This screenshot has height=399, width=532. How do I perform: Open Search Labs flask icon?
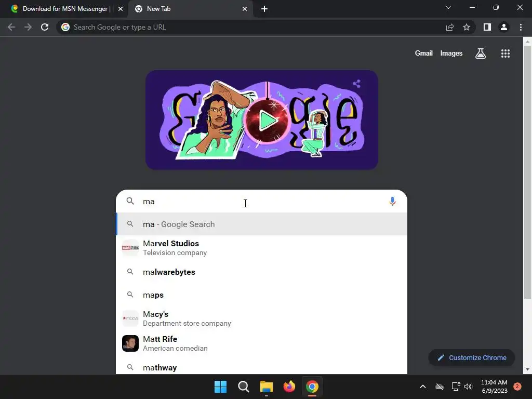point(481,54)
